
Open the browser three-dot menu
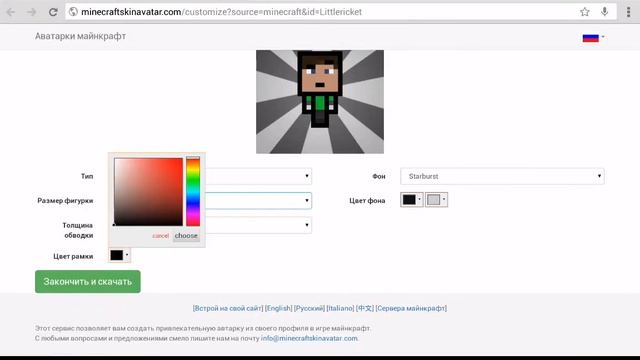pos(629,12)
